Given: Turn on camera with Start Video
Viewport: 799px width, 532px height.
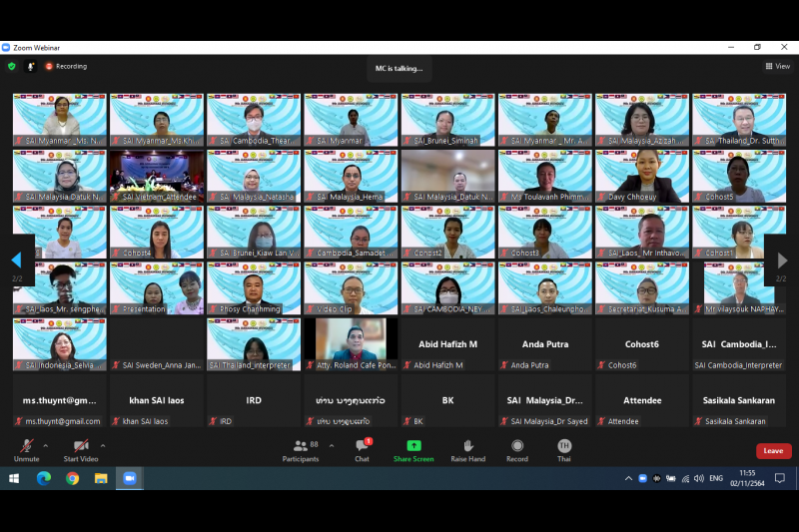Looking at the screenshot, I should click(80, 446).
